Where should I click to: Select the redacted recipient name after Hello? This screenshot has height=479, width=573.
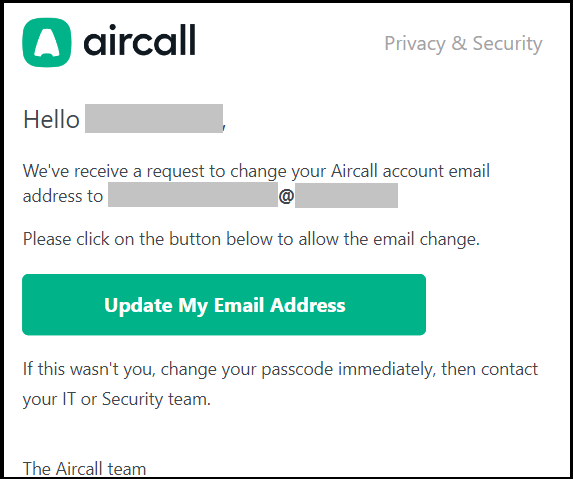[x=154, y=118]
